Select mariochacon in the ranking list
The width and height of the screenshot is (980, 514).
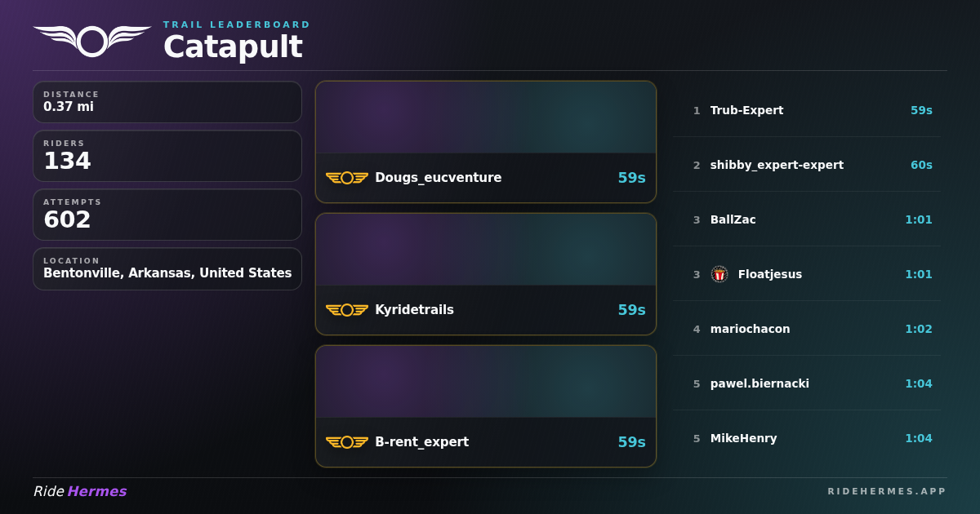[807, 329]
